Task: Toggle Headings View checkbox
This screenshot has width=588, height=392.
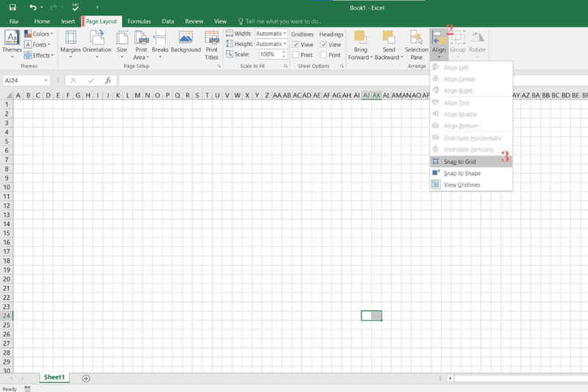Action: pos(324,44)
